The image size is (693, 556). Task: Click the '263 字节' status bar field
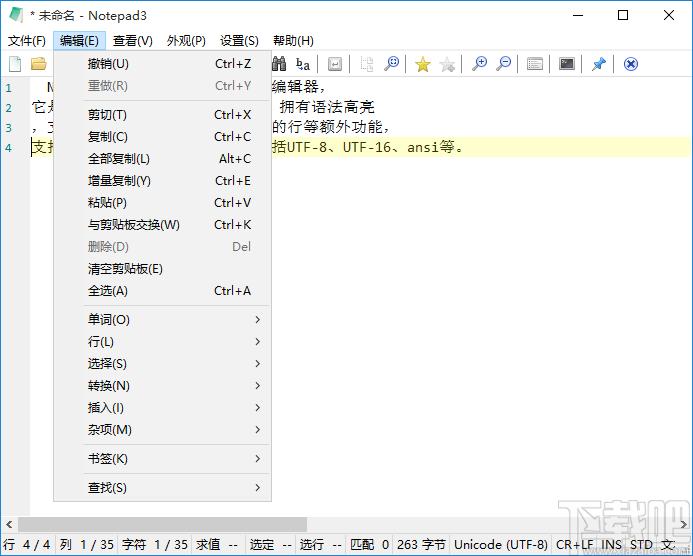(421, 545)
